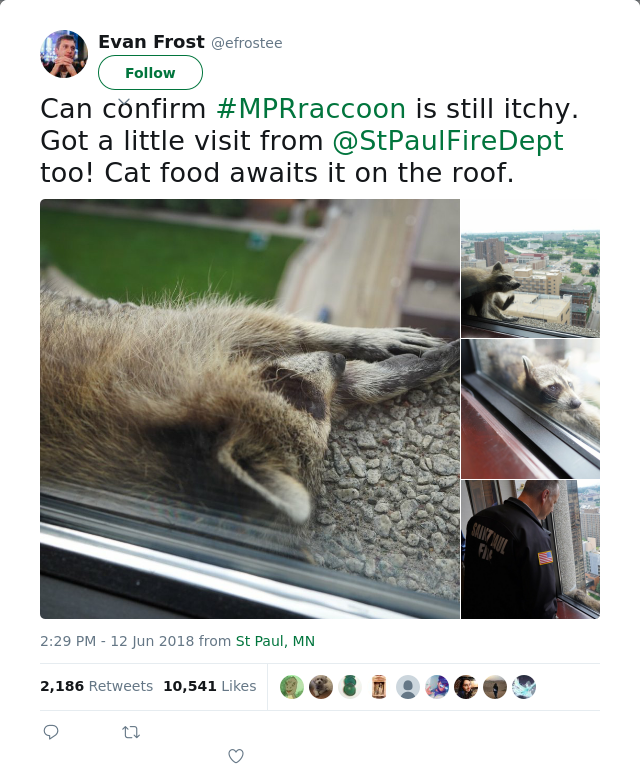Image resolution: width=640 pixels, height=772 pixels.
Task: Click the reply speech bubble icon
Action: coord(51,732)
